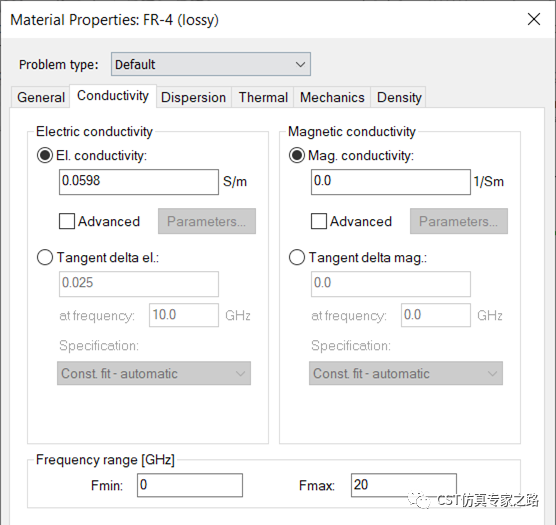Image resolution: width=556 pixels, height=525 pixels.
Task: Switch to the General tab
Action: click(41, 97)
